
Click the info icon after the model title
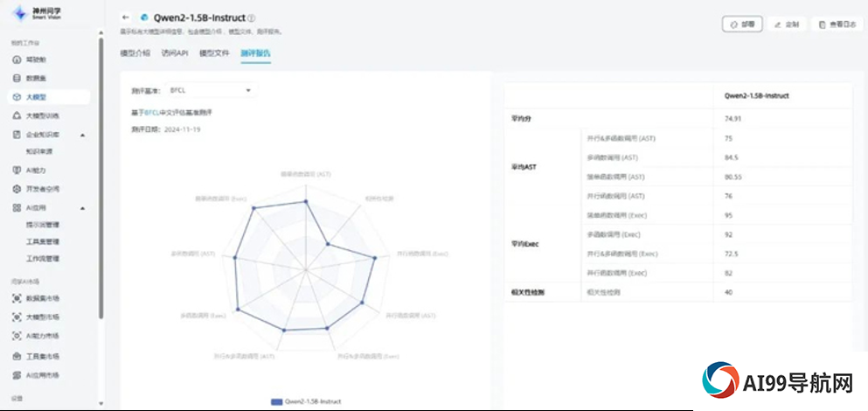tap(252, 18)
